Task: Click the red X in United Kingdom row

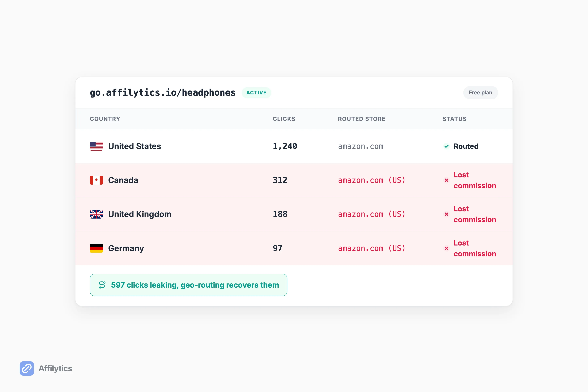Action: [x=447, y=214]
